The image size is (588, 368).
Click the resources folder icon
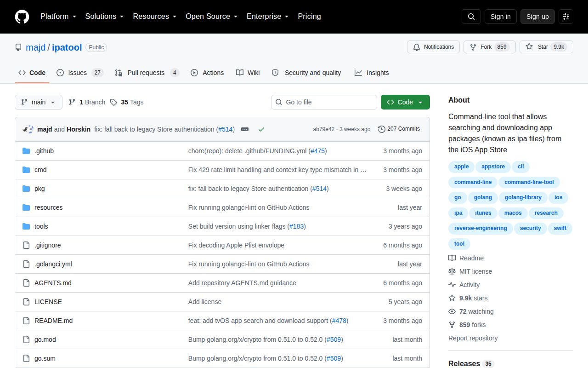[x=26, y=207]
